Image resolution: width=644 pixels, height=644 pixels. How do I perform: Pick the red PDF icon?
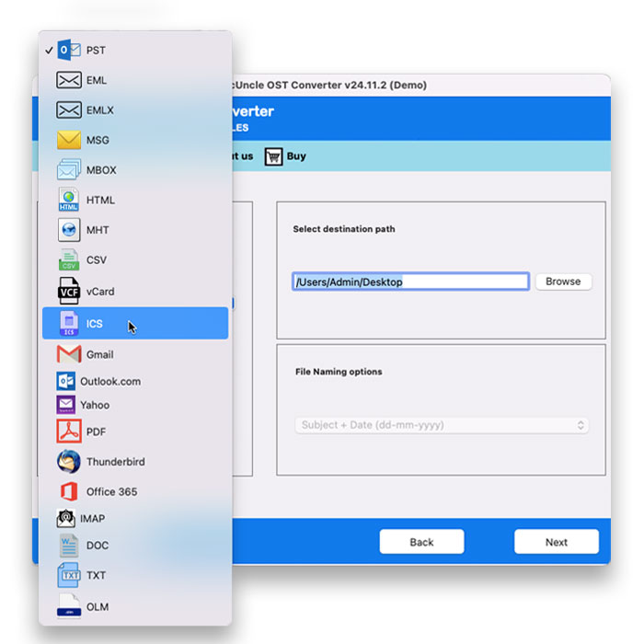70,431
